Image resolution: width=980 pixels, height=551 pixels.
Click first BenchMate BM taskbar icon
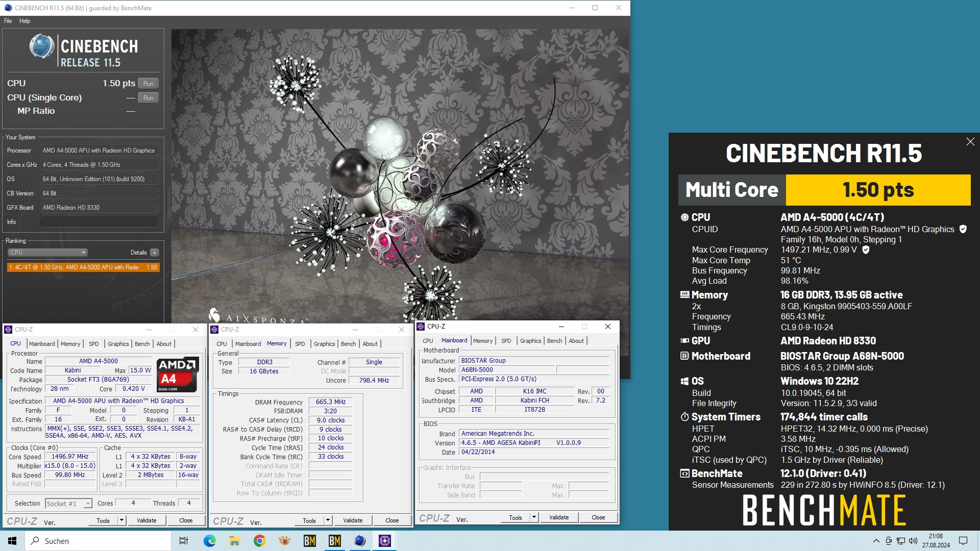[309, 541]
